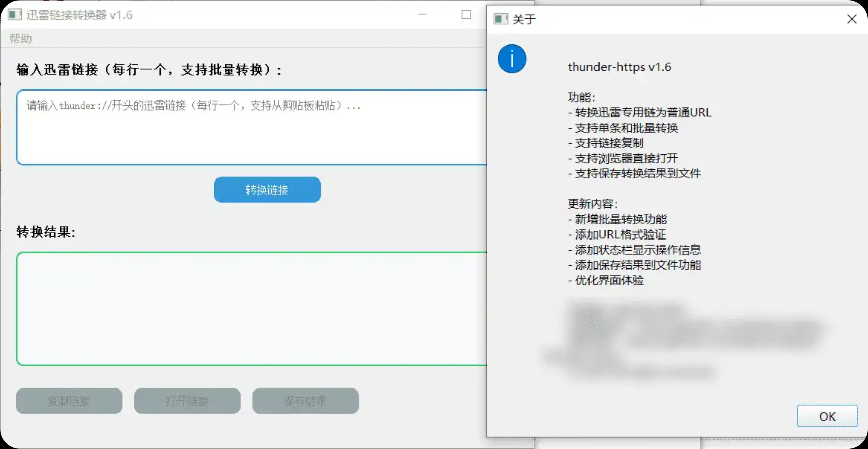Click the 输入迅雷链接 heading label
The height and width of the screenshot is (449, 868).
[x=149, y=70]
